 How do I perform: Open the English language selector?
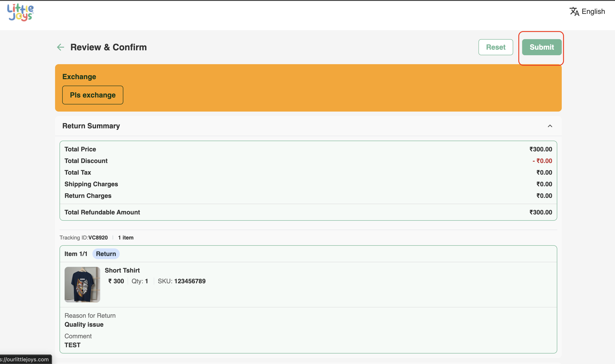click(593, 12)
